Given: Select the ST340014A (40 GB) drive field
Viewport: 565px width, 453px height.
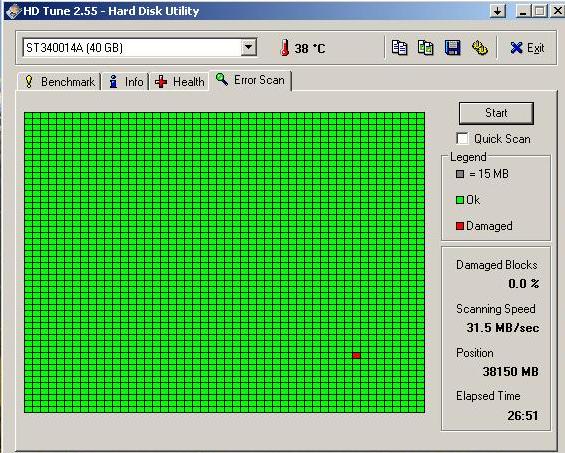Looking at the screenshot, I should click(x=139, y=47).
